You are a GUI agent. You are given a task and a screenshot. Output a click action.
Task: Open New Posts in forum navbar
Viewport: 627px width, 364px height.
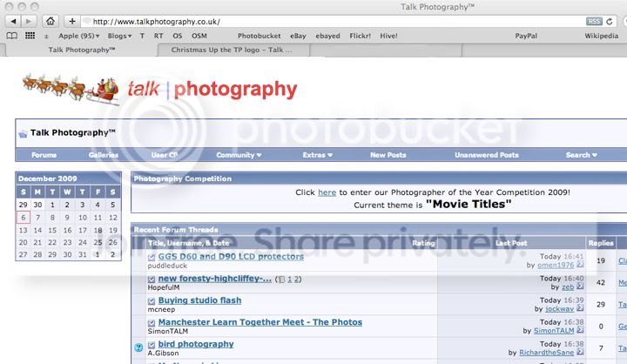click(388, 155)
